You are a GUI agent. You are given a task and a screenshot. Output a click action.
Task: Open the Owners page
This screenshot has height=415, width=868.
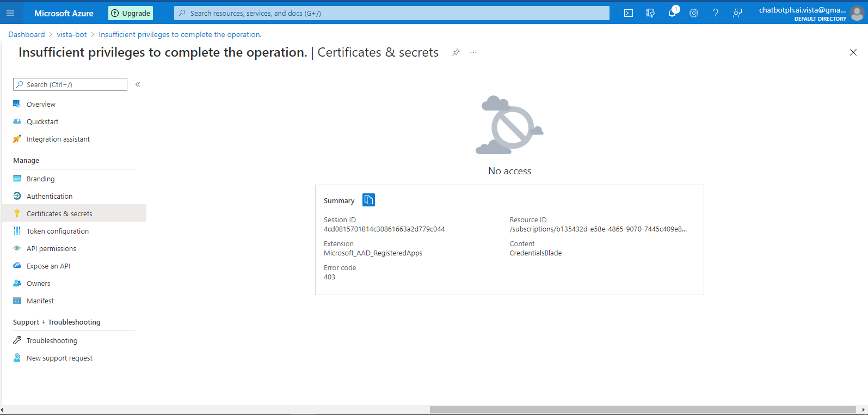(x=74, y=283)
